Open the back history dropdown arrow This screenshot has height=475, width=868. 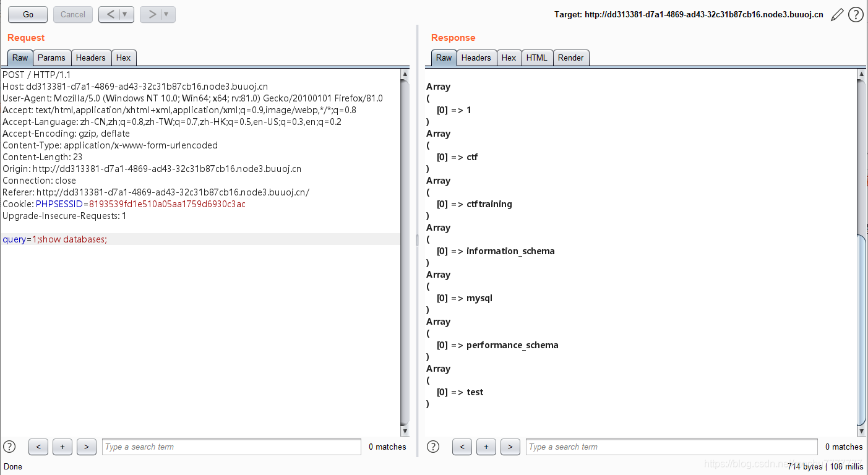(126, 14)
